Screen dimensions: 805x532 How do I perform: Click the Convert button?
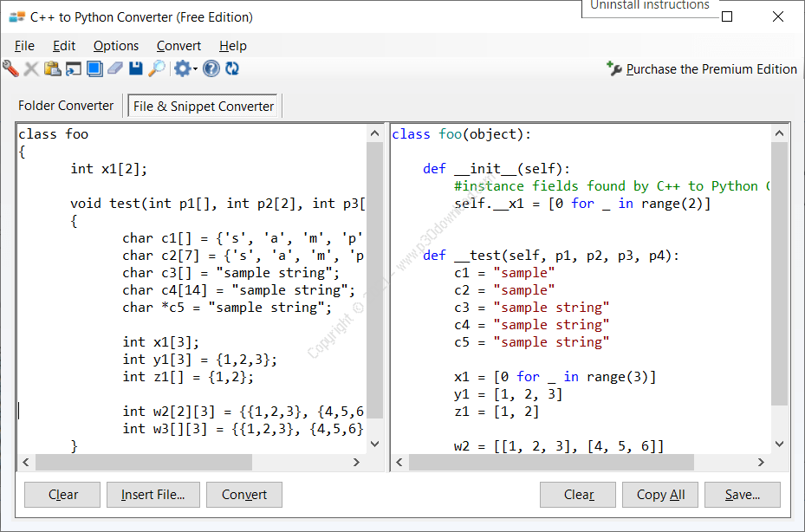(x=243, y=494)
